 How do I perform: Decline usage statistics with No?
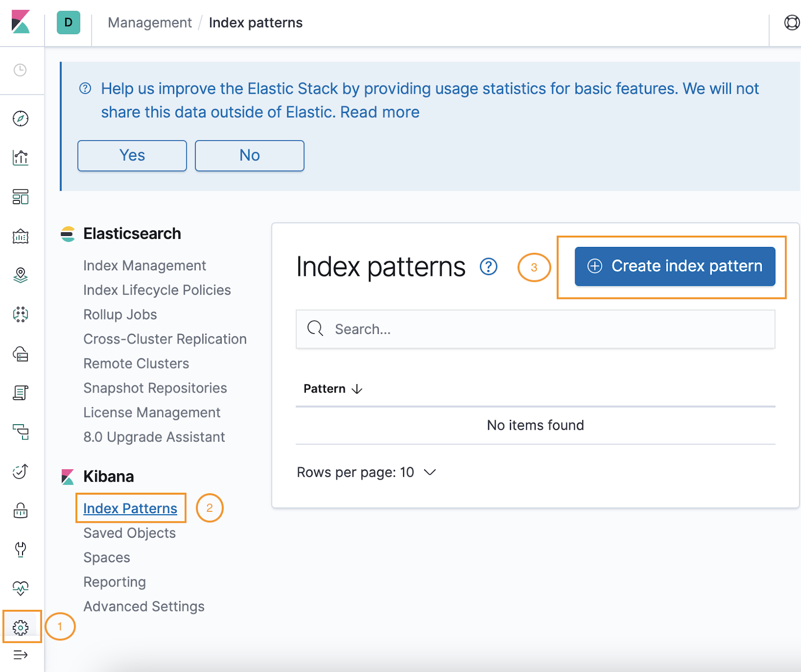pyautogui.click(x=249, y=156)
